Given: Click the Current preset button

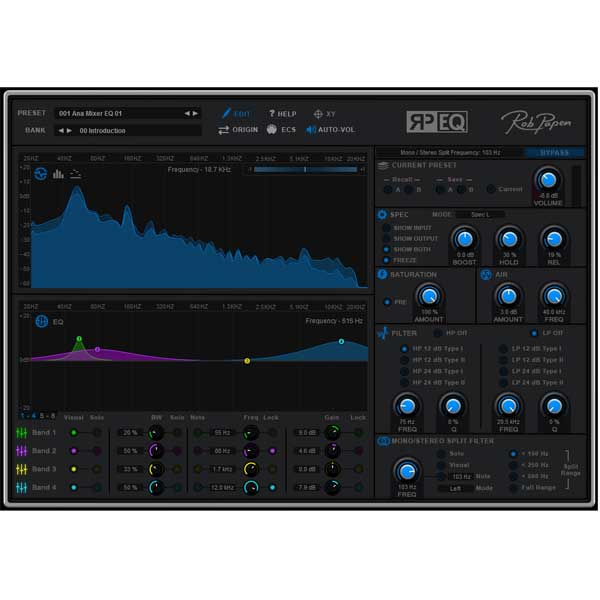Looking at the screenshot, I should pyautogui.click(x=491, y=189).
